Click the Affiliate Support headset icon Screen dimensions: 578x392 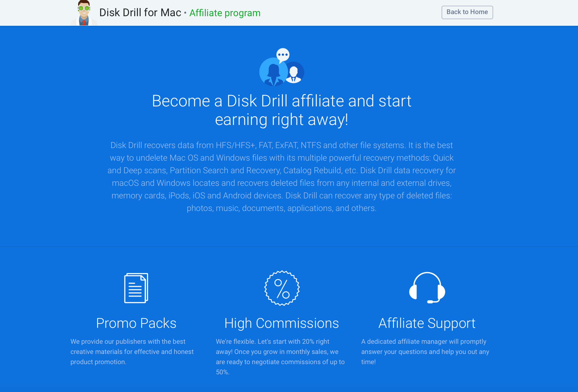[x=427, y=288]
